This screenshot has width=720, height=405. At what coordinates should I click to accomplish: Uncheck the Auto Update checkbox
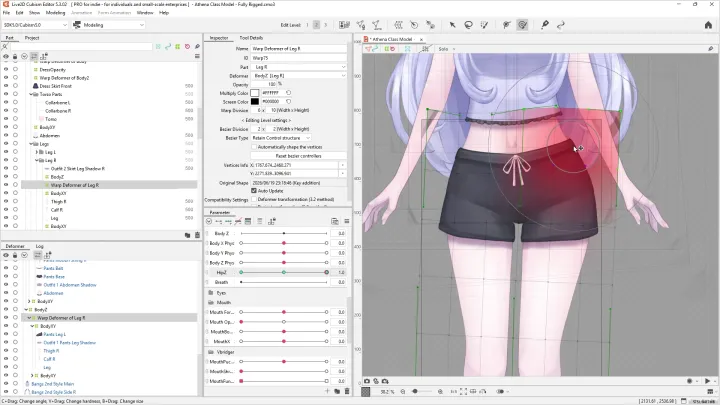[254, 191]
